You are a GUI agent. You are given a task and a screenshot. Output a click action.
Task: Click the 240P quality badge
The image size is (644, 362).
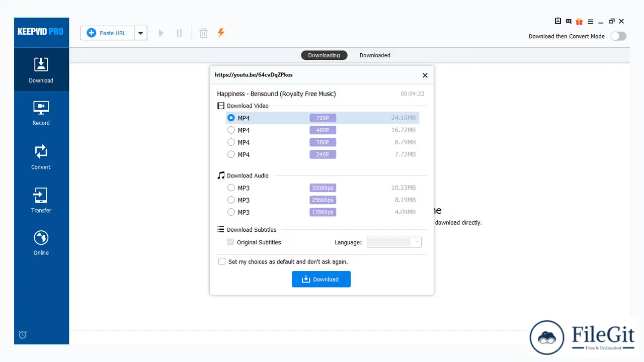click(x=323, y=154)
